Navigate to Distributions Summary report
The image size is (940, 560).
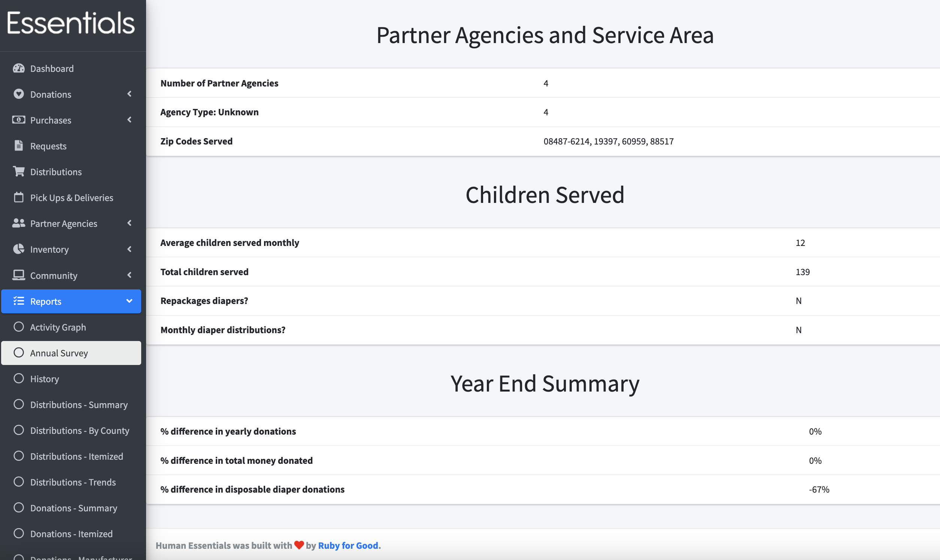coord(79,404)
